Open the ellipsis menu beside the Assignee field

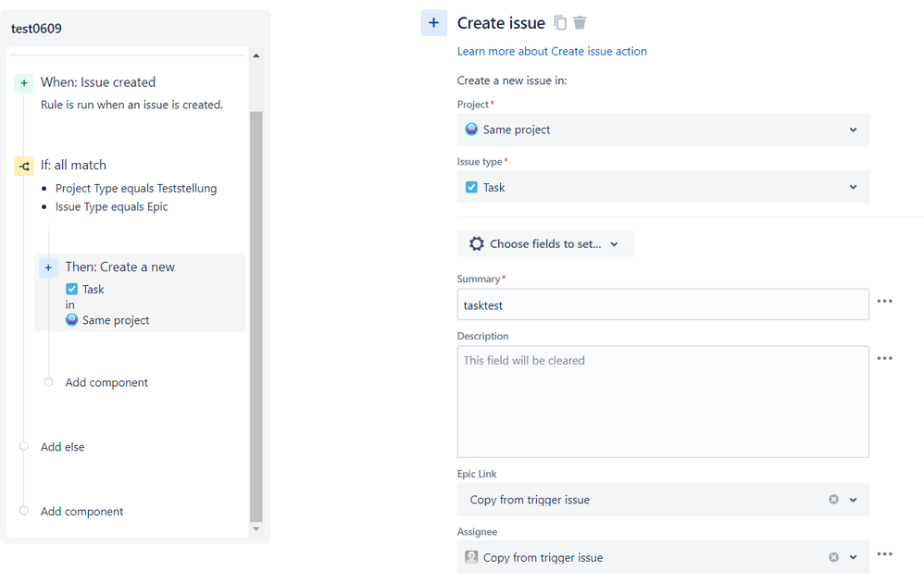click(885, 553)
